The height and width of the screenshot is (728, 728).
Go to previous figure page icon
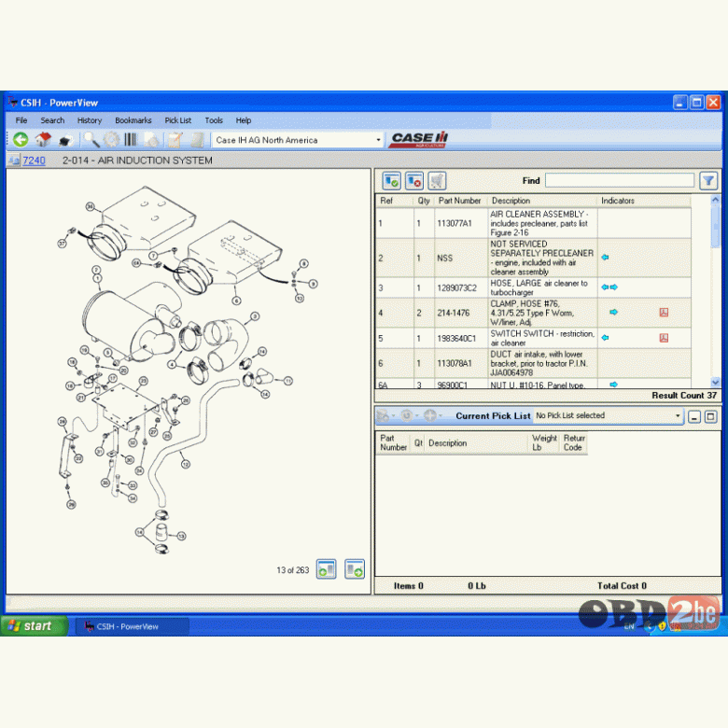click(x=327, y=569)
